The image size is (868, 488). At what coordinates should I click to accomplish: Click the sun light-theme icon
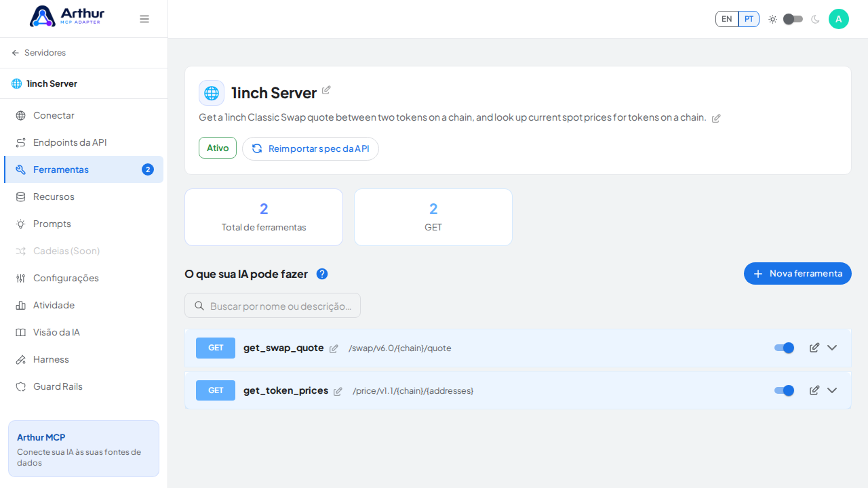click(772, 19)
